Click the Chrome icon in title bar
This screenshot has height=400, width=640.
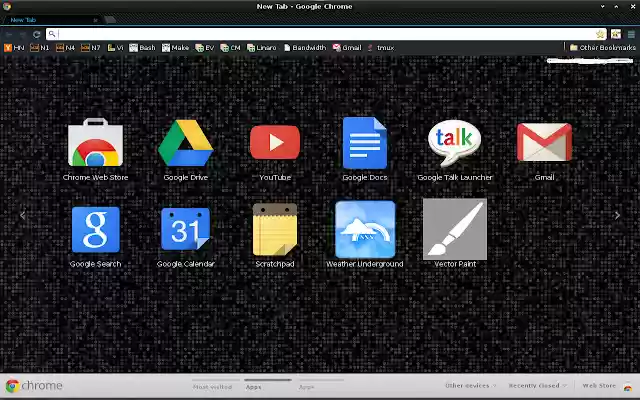(7, 6)
